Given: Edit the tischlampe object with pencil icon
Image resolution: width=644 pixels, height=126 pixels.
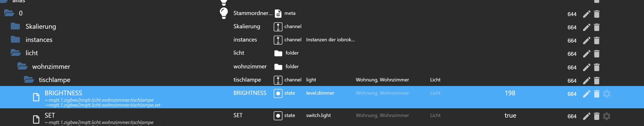Looking at the screenshot, I should pos(586,81).
